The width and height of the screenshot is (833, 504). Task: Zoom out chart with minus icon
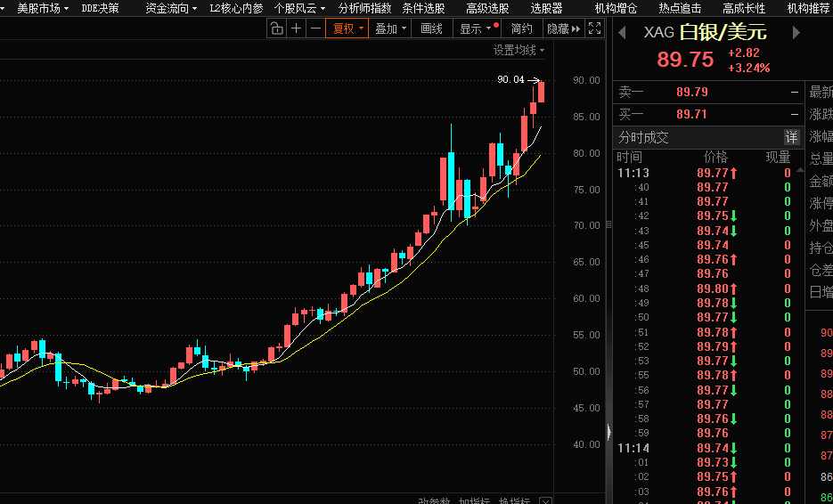coord(315,28)
